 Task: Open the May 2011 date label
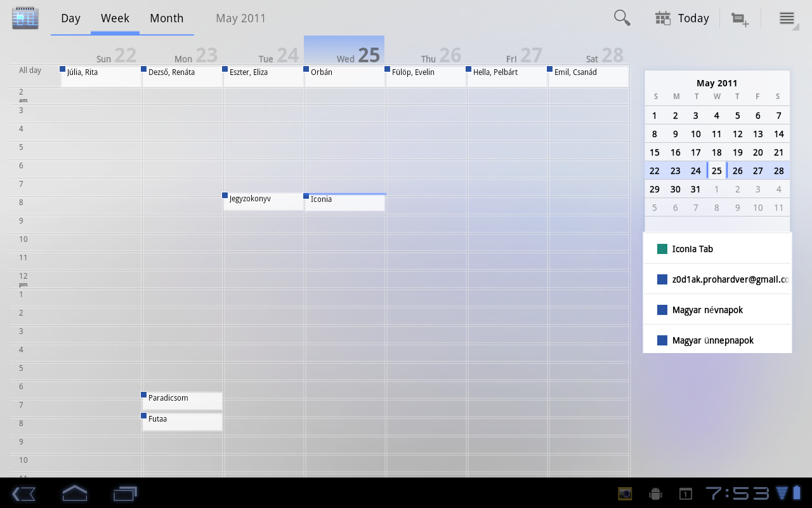point(240,18)
